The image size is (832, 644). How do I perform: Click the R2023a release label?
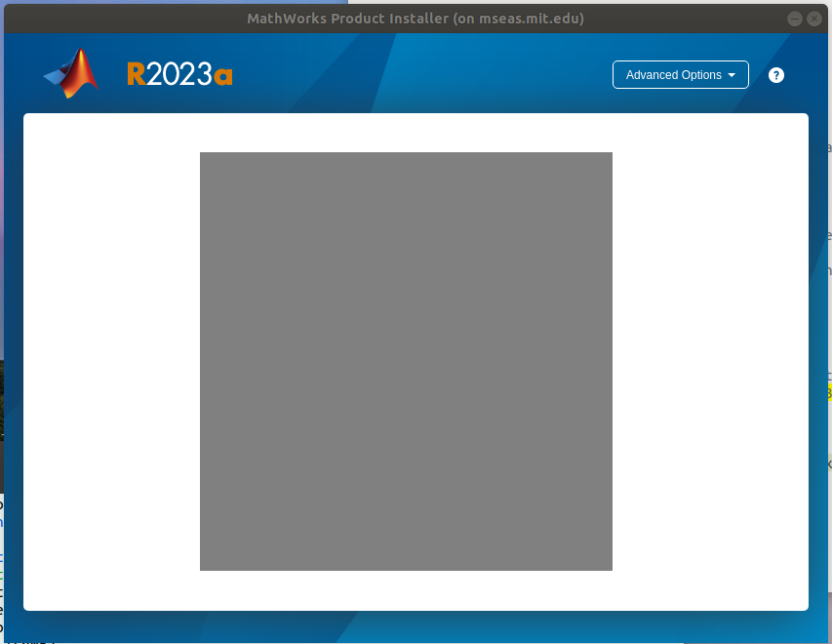coord(179,75)
